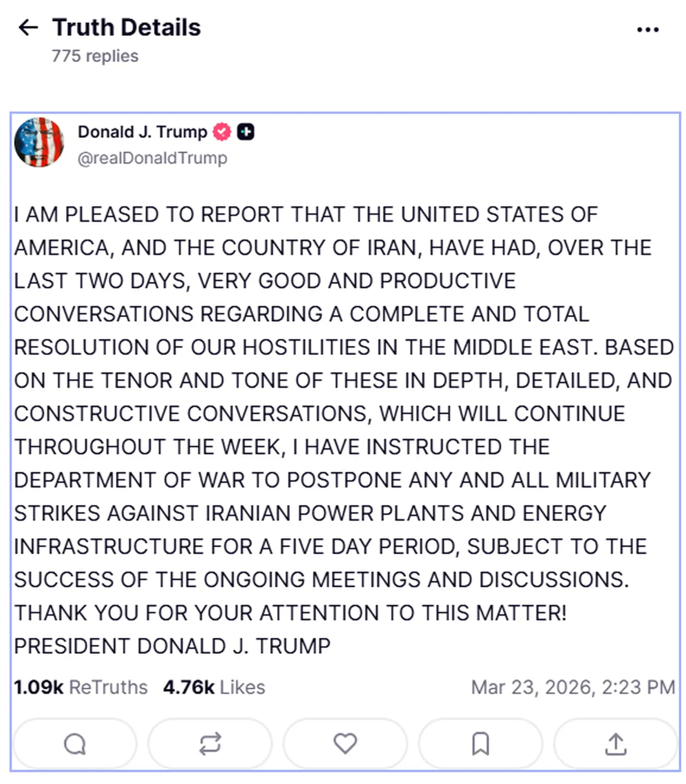686x784 pixels.
Task: Toggle the like state on the post
Action: click(345, 743)
